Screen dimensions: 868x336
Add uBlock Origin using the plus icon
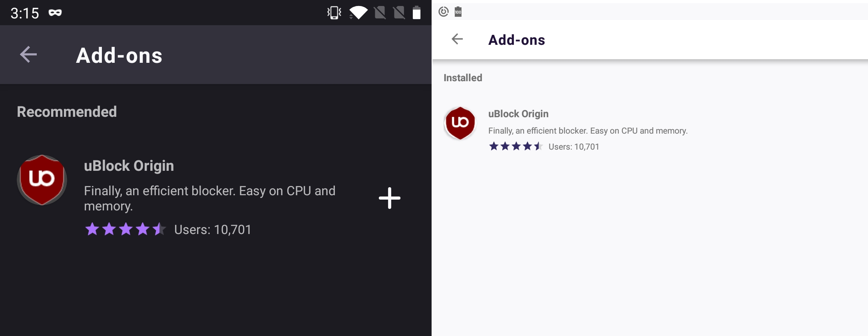click(390, 198)
